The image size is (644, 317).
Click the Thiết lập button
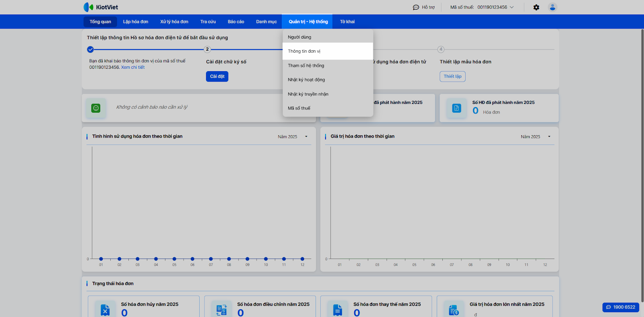click(452, 76)
